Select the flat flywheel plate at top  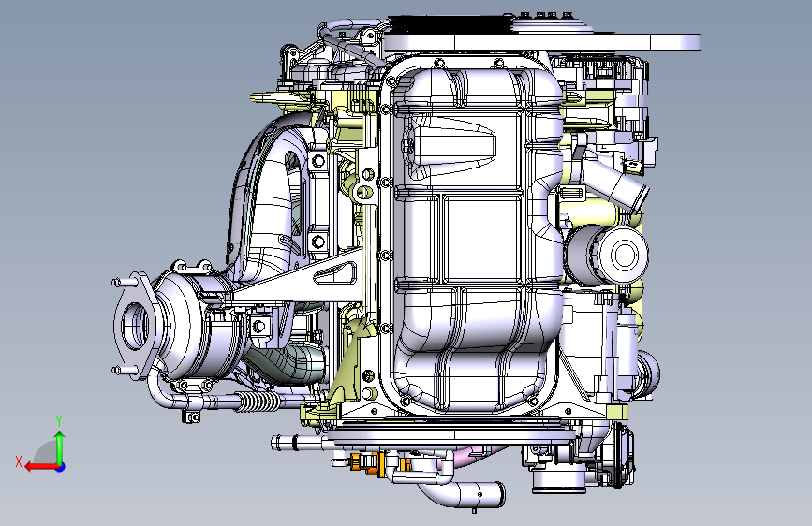tap(541, 42)
